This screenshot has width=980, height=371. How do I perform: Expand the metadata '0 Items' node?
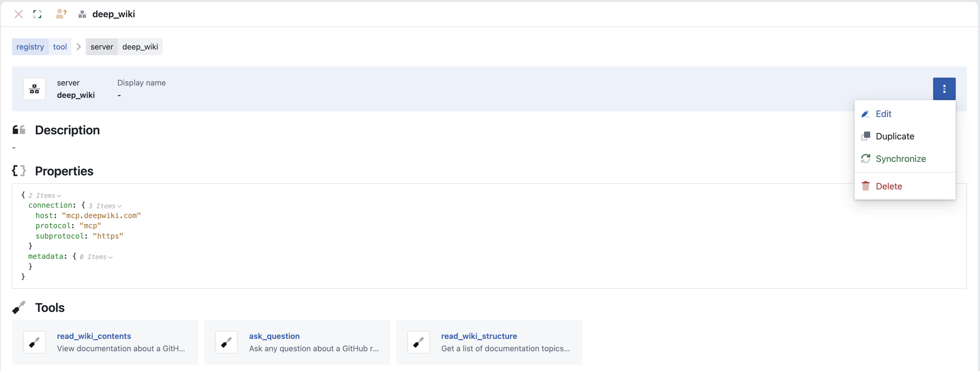click(x=96, y=257)
